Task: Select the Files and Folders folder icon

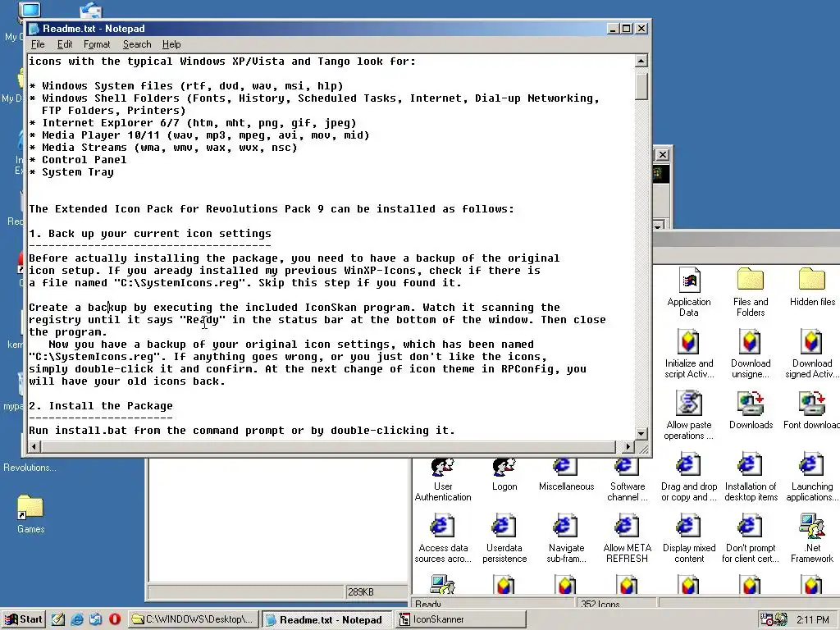Action: tap(750, 281)
